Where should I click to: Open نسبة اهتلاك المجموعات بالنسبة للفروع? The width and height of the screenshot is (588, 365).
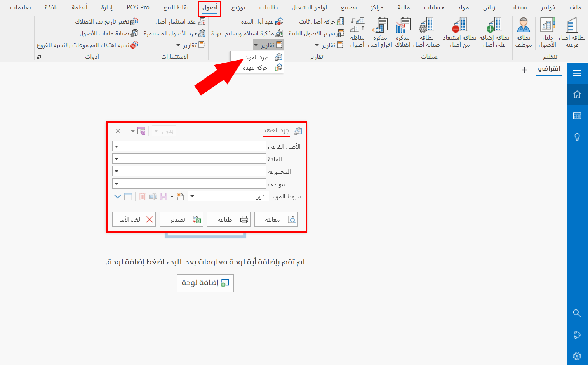click(x=87, y=45)
